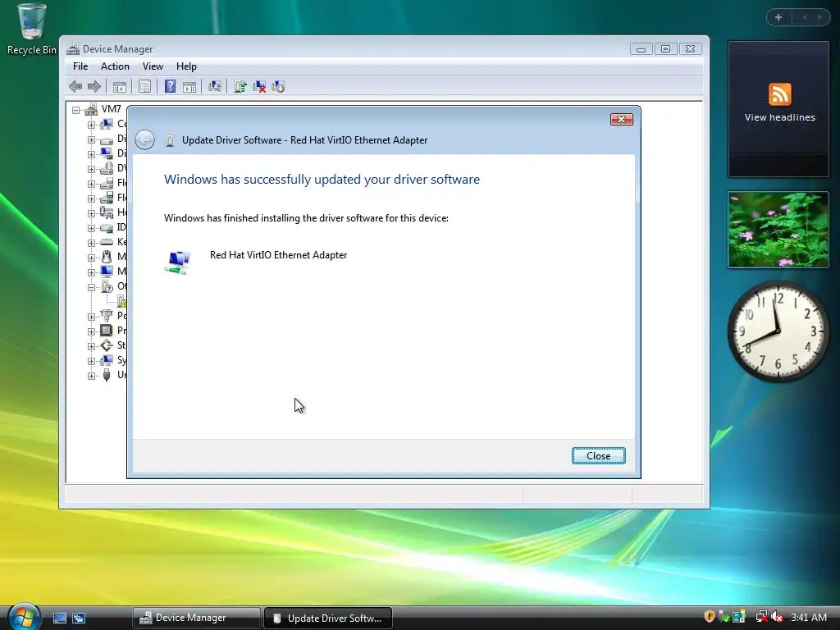Screen dimensions: 840x630
Task: Click the View headlines link in gadget
Action: coord(779,117)
